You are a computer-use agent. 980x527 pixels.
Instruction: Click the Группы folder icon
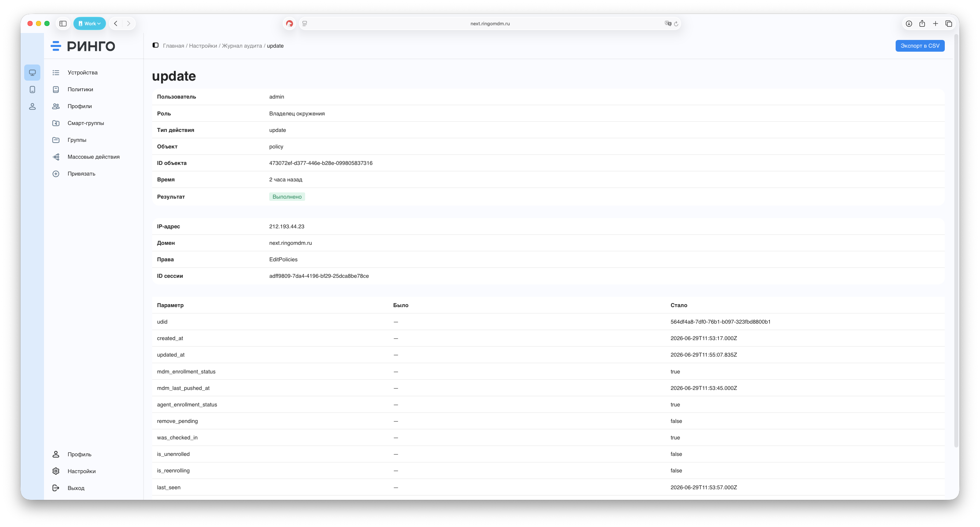click(56, 140)
